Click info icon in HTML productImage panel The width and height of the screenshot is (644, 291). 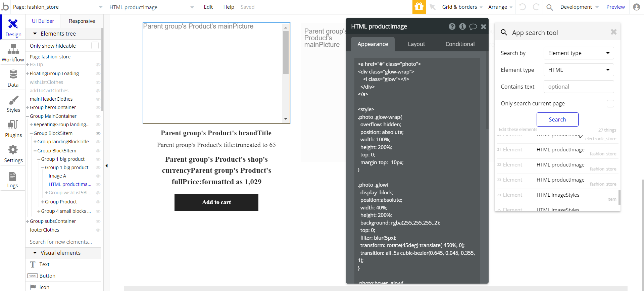pos(462,27)
